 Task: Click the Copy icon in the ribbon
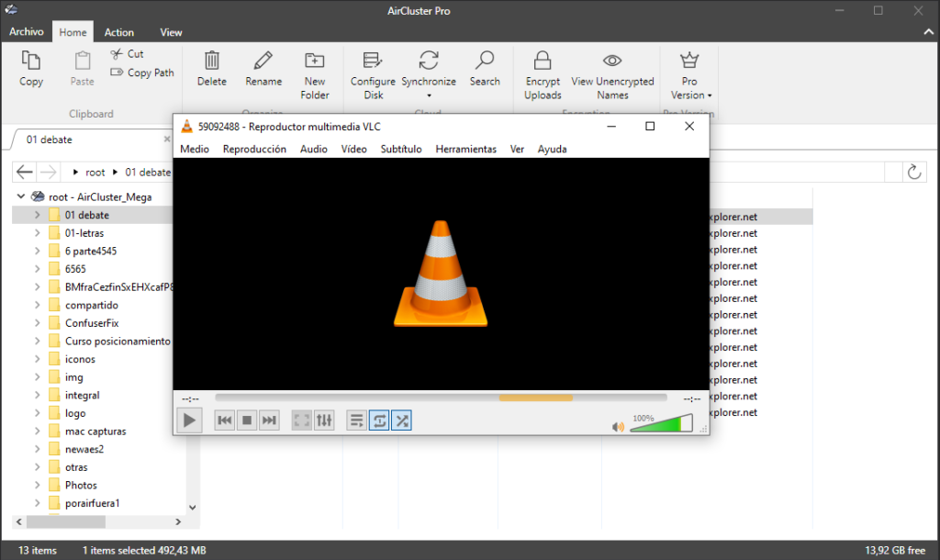pyautogui.click(x=30, y=61)
